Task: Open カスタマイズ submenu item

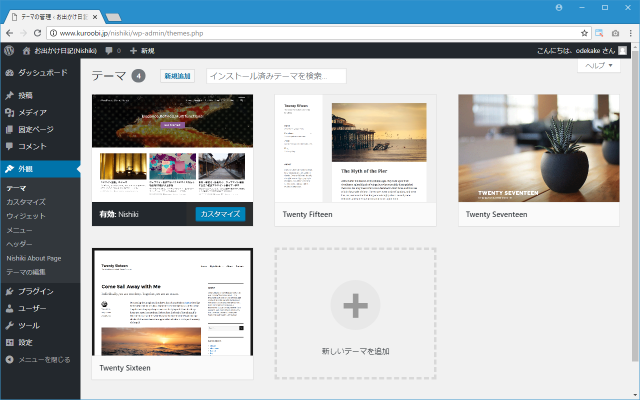Action: click(26, 202)
